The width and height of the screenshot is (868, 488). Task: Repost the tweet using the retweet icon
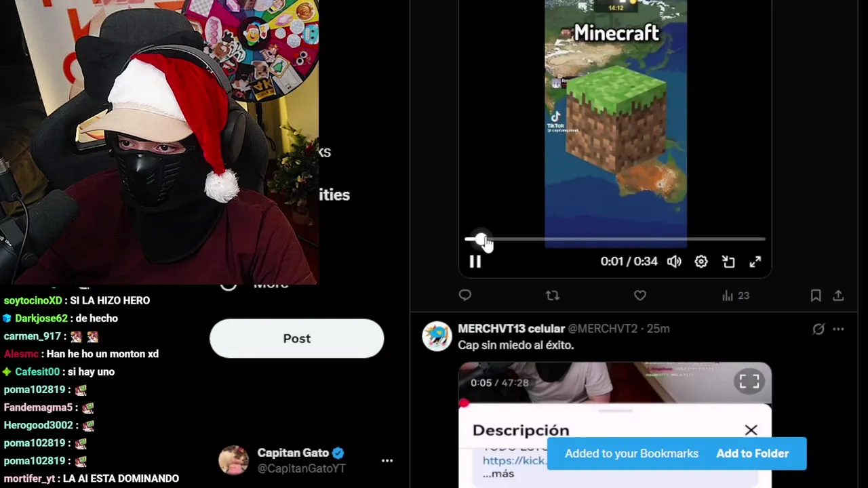pyautogui.click(x=553, y=295)
